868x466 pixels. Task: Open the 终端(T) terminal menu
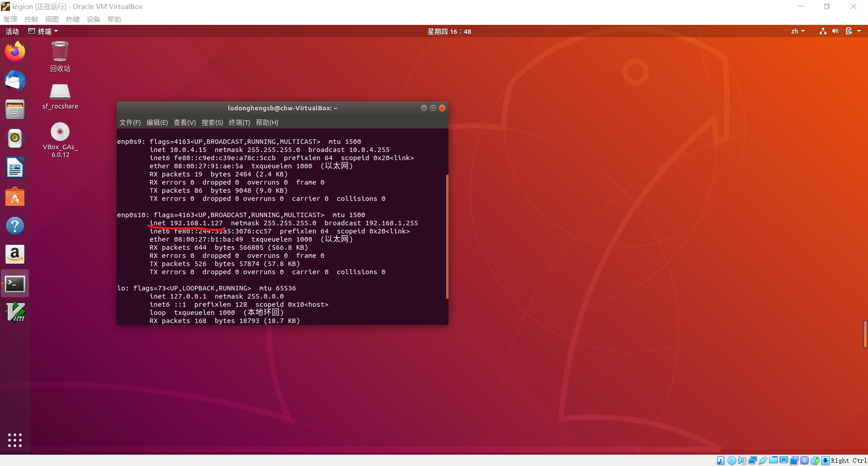coord(240,123)
